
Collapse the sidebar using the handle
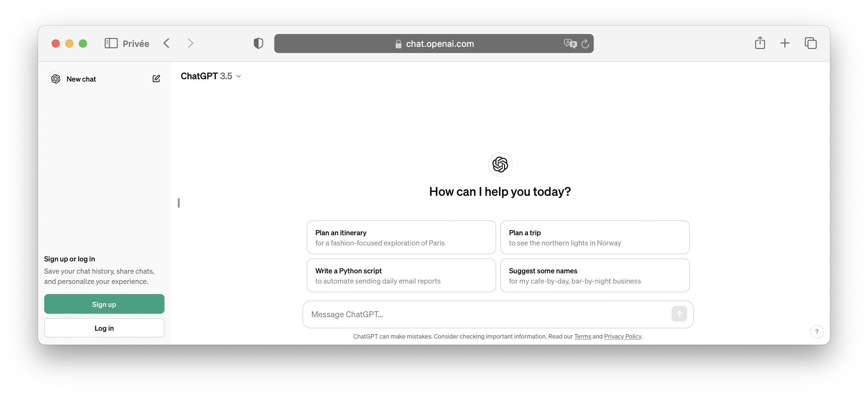[x=178, y=203]
